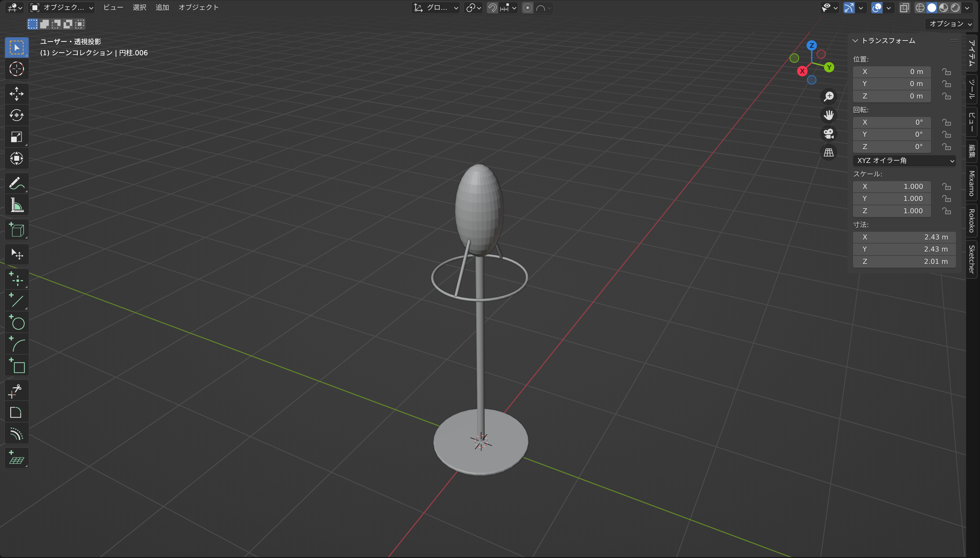Toggle the camera view button

coord(828,134)
